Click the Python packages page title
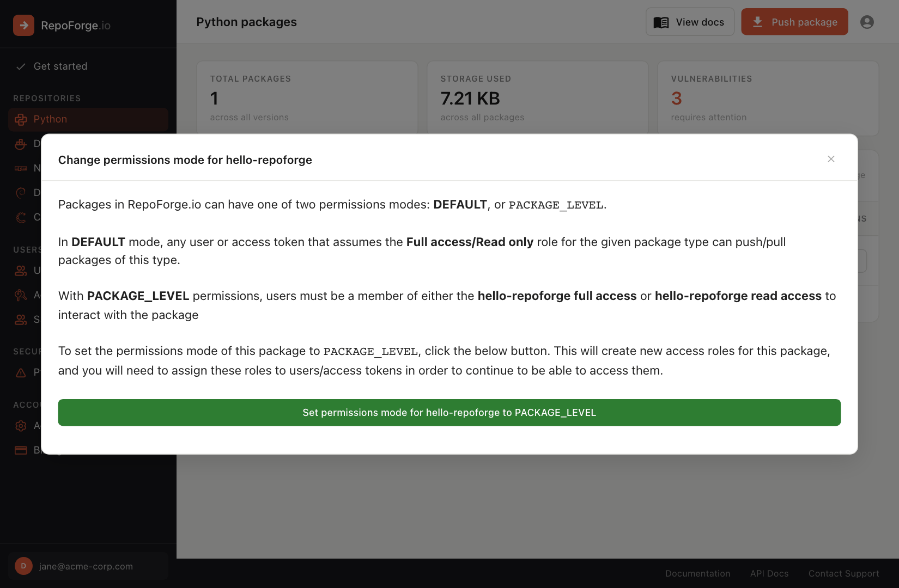Viewport: 899px width, 588px height. tap(246, 22)
